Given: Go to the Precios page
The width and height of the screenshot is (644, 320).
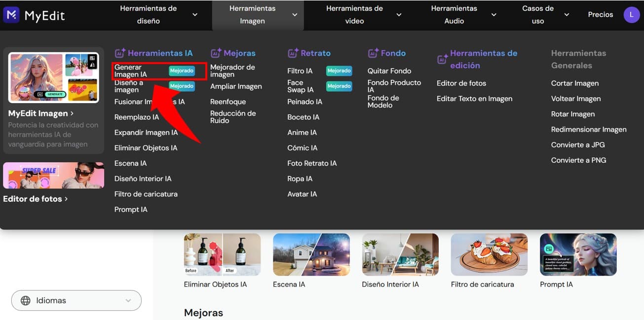Looking at the screenshot, I should [x=601, y=15].
